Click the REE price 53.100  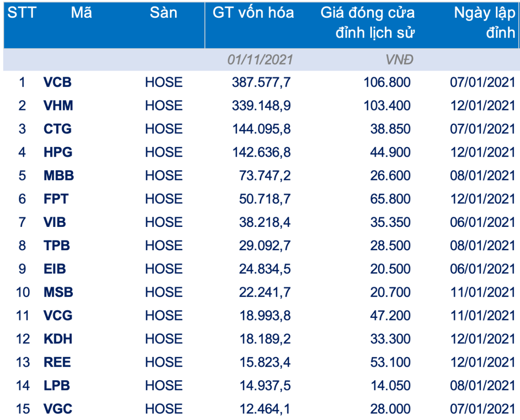tap(390, 362)
